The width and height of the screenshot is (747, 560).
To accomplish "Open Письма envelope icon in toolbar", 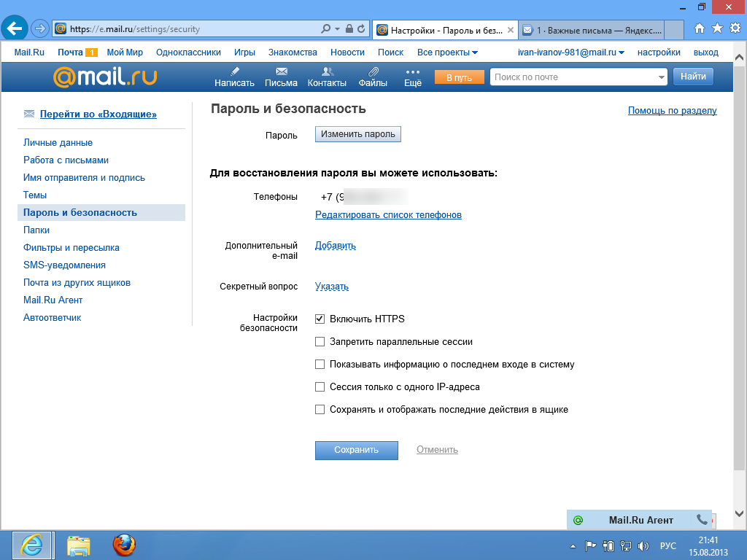I will coord(281,71).
